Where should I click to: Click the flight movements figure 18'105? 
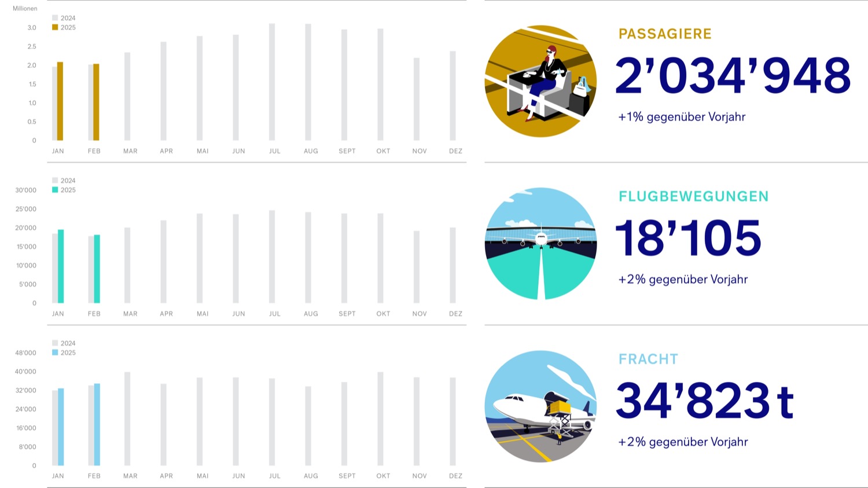[688, 238]
